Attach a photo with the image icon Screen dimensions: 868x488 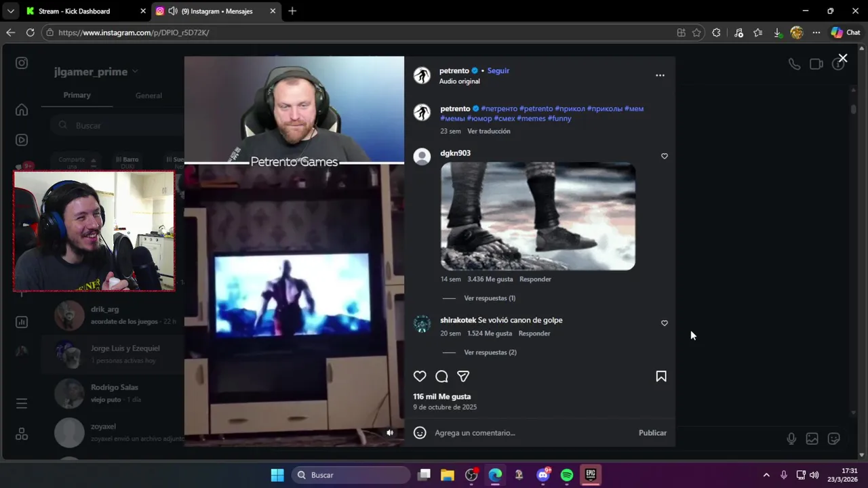[812, 439]
